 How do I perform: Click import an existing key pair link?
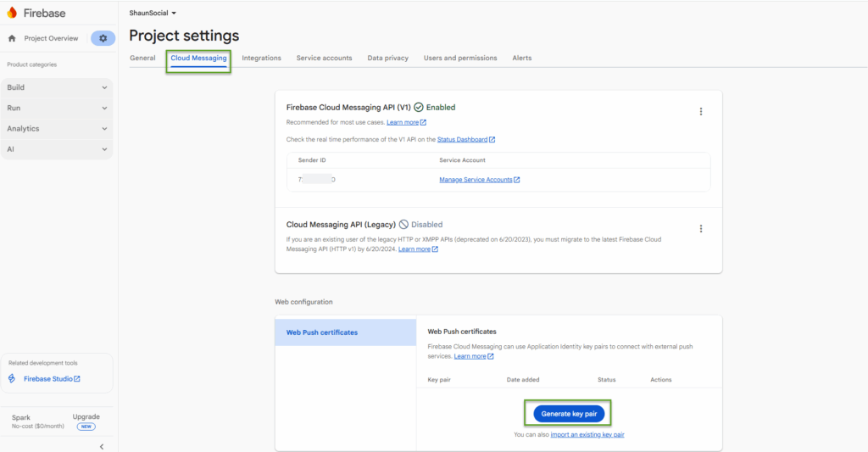(587, 434)
